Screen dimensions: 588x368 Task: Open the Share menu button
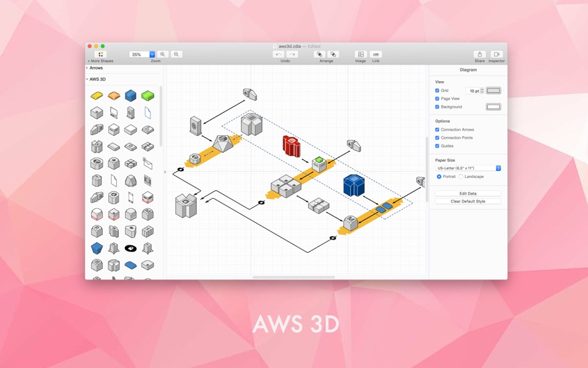[x=480, y=55]
